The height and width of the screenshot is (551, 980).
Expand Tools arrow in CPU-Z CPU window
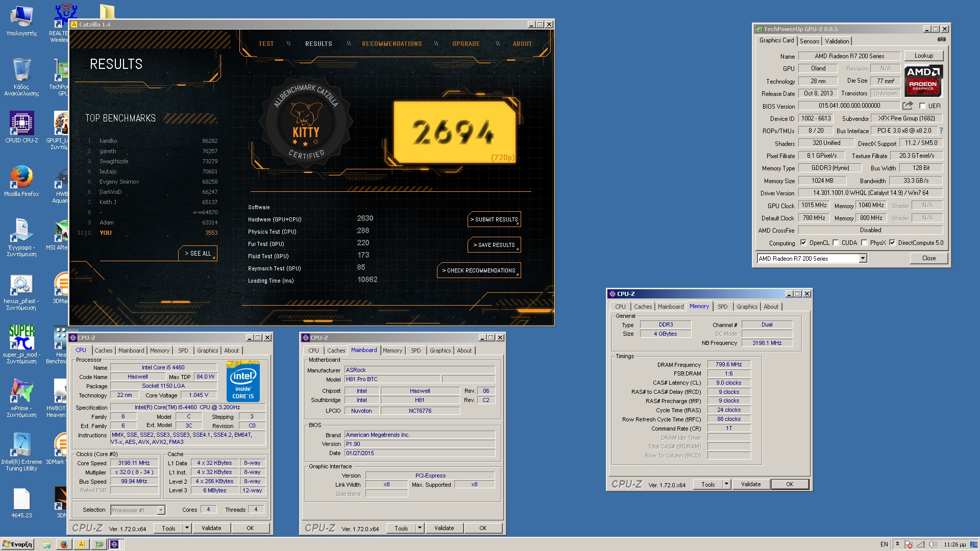(x=187, y=528)
